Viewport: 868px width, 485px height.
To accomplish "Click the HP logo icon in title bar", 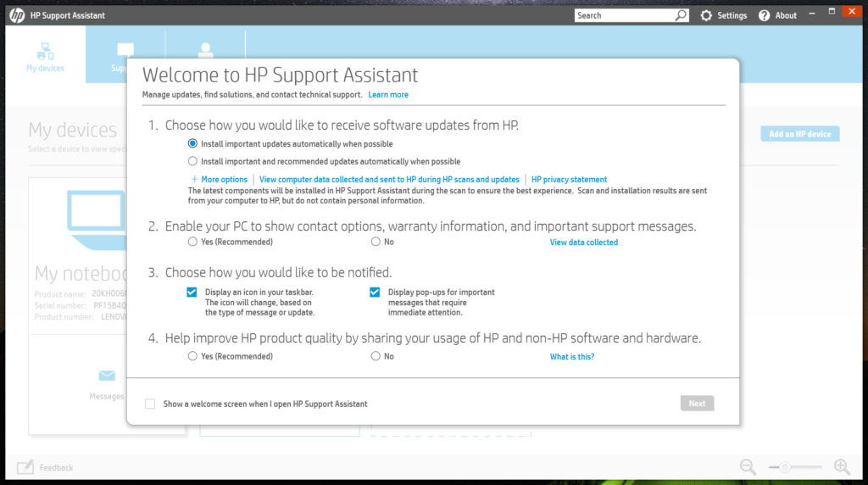I will (x=17, y=15).
